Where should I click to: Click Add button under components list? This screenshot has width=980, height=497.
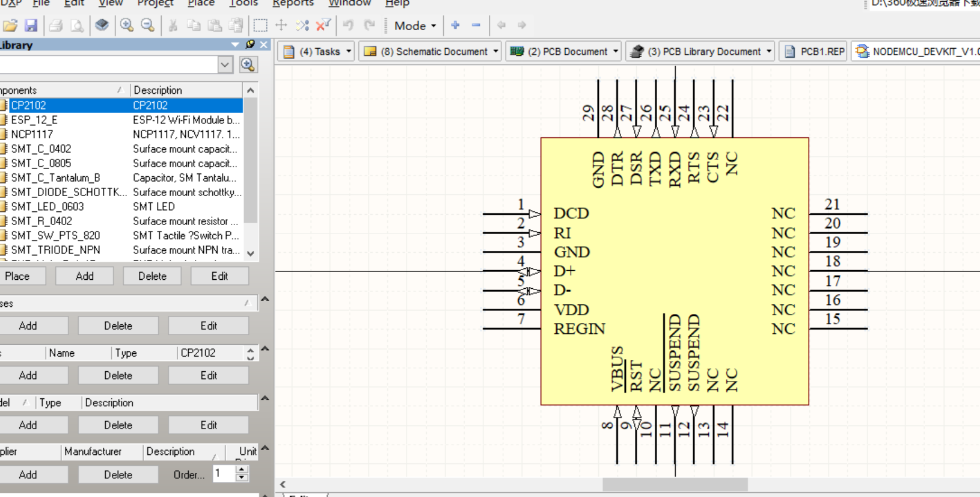pos(85,276)
